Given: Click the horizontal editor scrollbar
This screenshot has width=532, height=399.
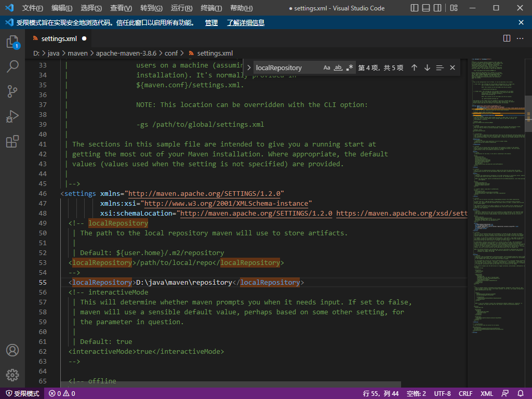Looking at the screenshot, I should click(231, 384).
